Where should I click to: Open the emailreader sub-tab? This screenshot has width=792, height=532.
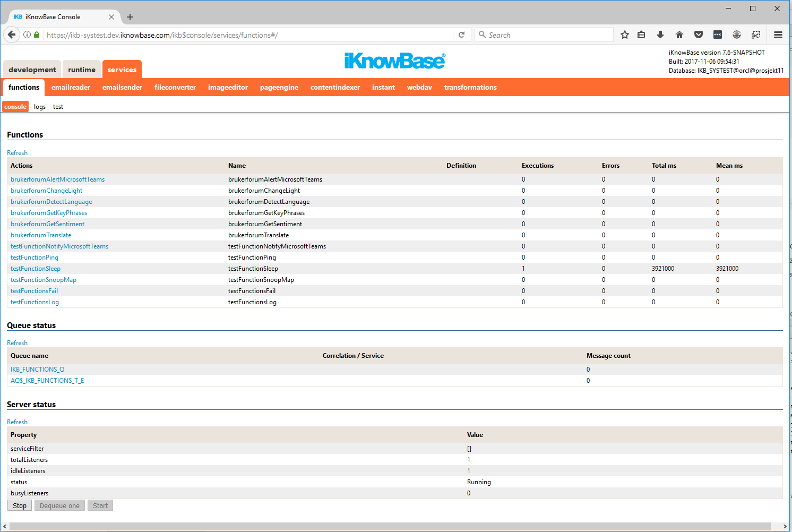point(71,88)
